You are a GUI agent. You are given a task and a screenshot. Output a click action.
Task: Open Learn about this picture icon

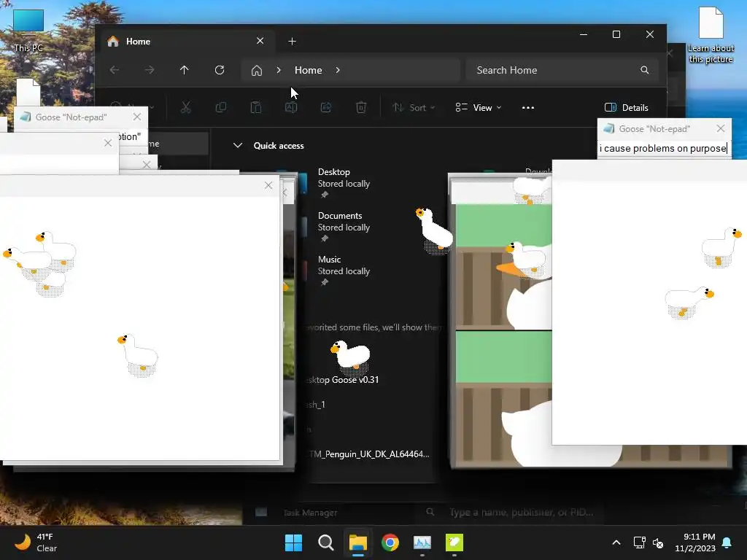coord(711,34)
